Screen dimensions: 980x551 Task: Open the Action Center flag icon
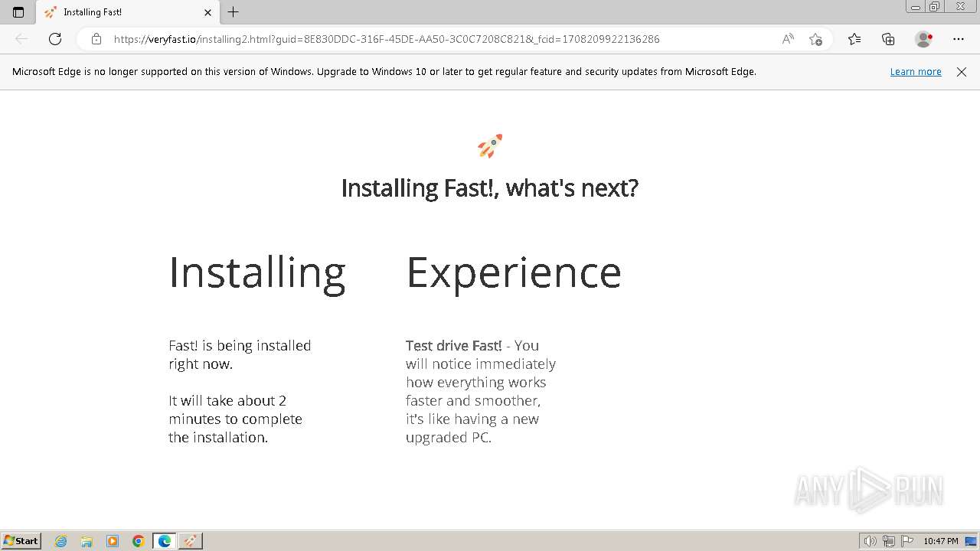(907, 541)
